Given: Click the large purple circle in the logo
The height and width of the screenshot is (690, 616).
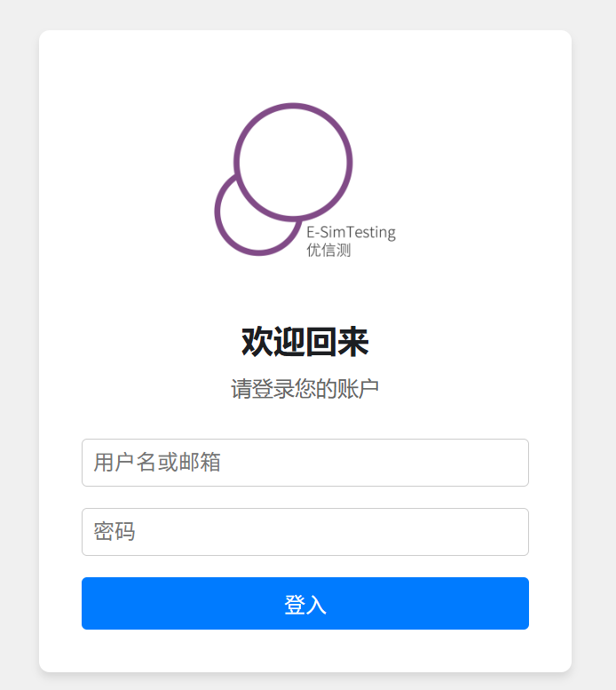Looking at the screenshot, I should tap(293, 162).
